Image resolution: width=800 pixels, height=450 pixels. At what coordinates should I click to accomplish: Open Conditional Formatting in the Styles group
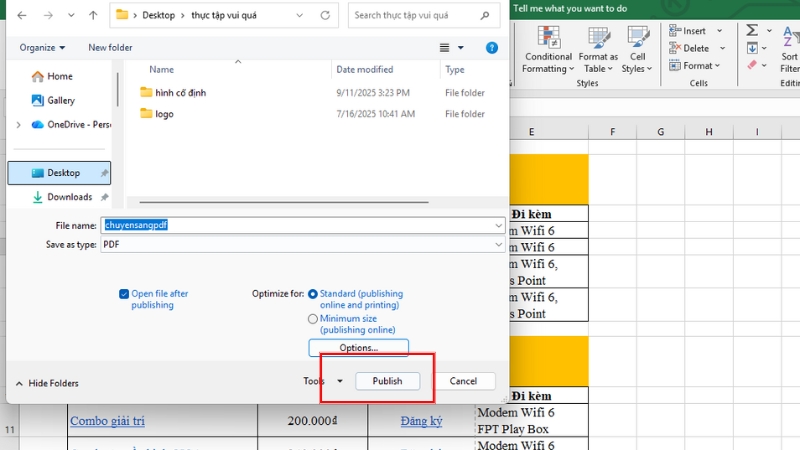click(x=548, y=50)
